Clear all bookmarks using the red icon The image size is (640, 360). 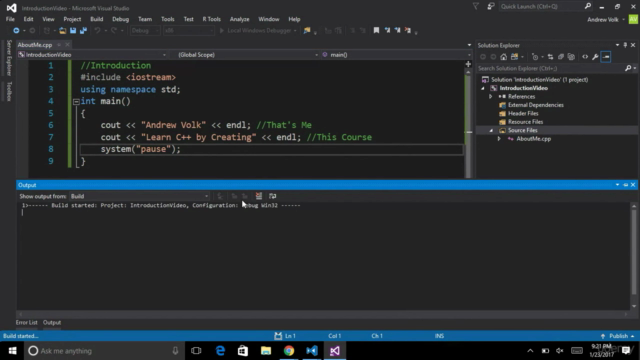pyautogui.click(x=408, y=30)
